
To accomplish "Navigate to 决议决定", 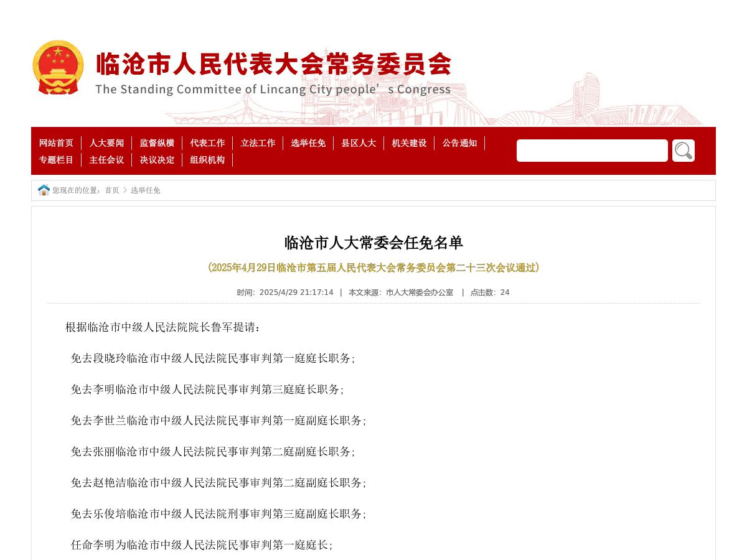I will (157, 160).
